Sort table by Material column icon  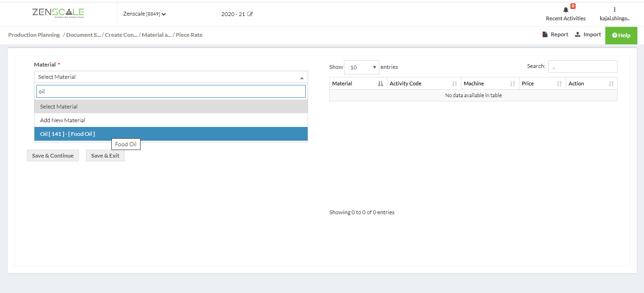point(381,84)
